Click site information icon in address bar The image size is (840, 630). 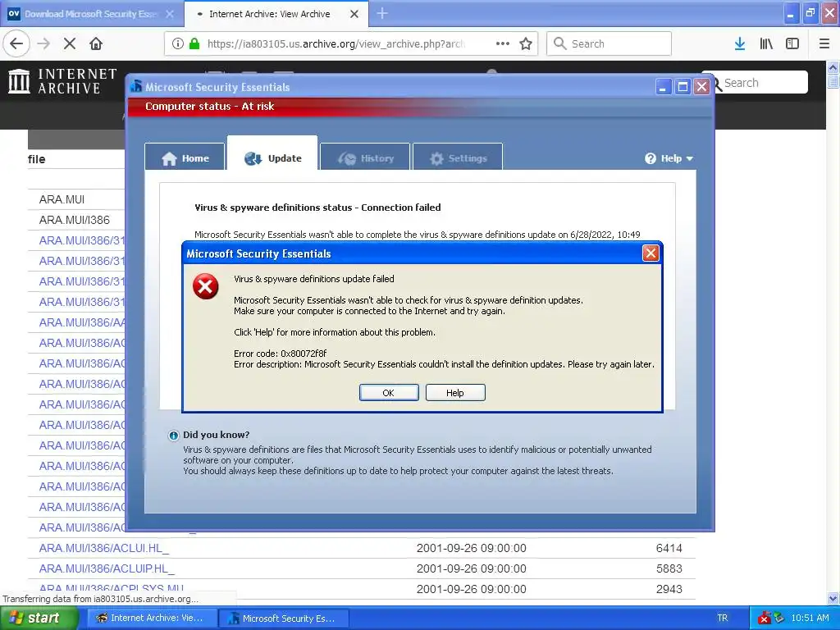click(x=178, y=43)
